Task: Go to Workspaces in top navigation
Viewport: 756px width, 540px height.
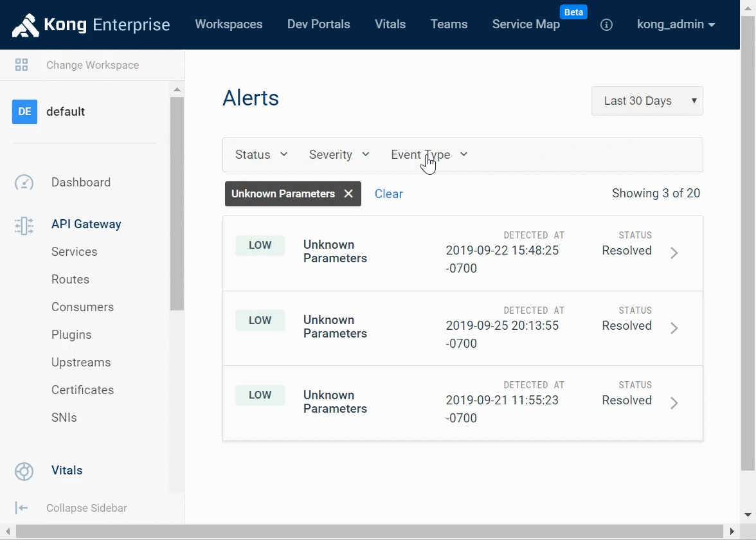Action: click(x=229, y=24)
